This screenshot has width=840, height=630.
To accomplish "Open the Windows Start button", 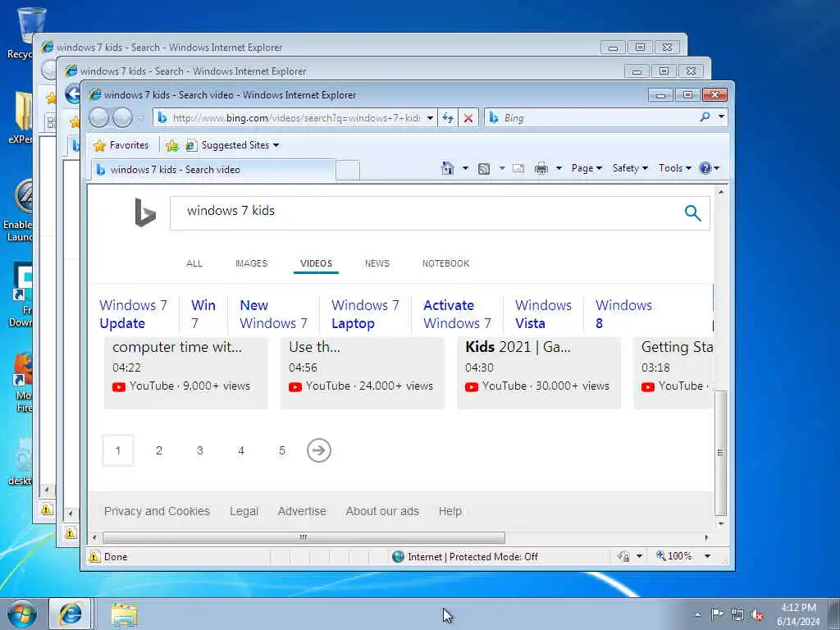I will pos(22,614).
